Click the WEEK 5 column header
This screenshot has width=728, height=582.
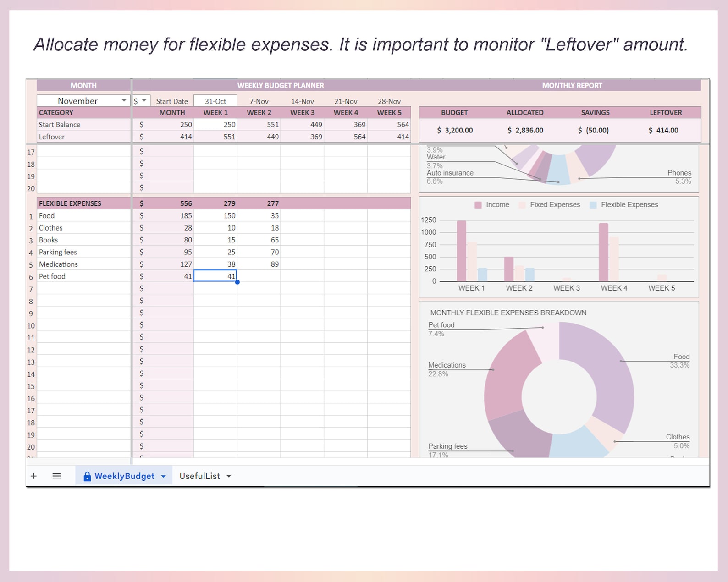point(389,112)
